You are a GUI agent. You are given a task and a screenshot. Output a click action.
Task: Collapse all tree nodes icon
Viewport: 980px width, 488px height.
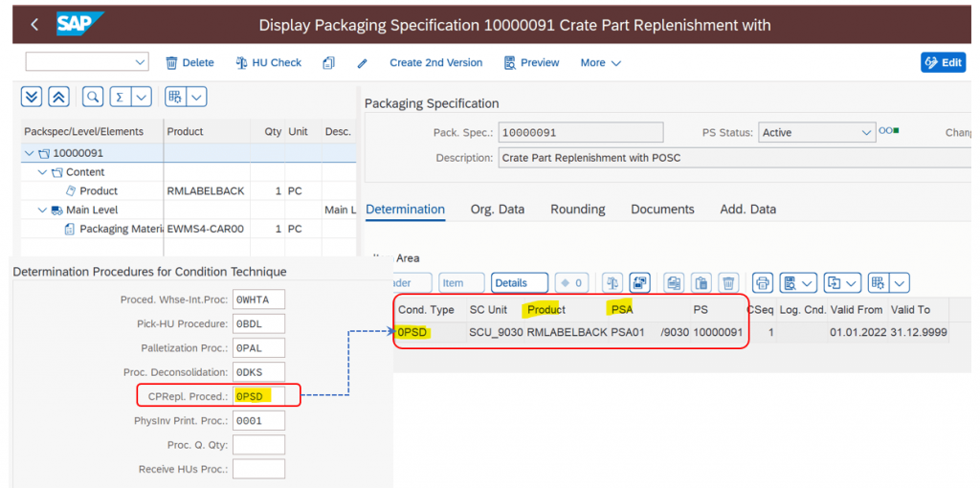click(x=58, y=97)
